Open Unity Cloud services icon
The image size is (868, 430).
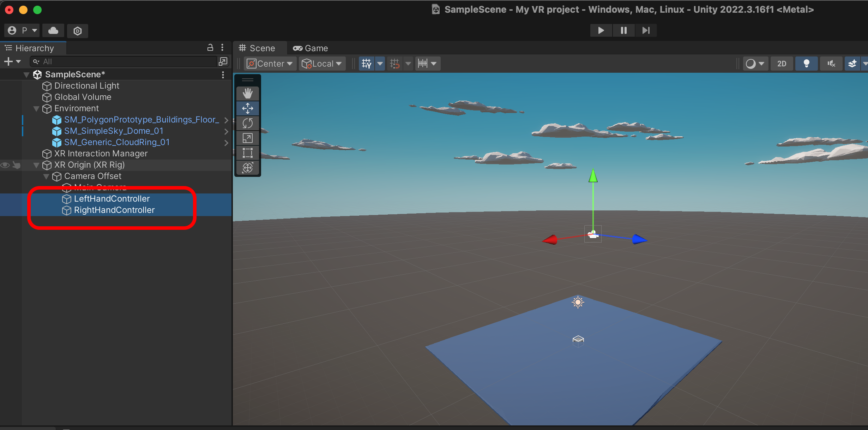click(x=53, y=31)
